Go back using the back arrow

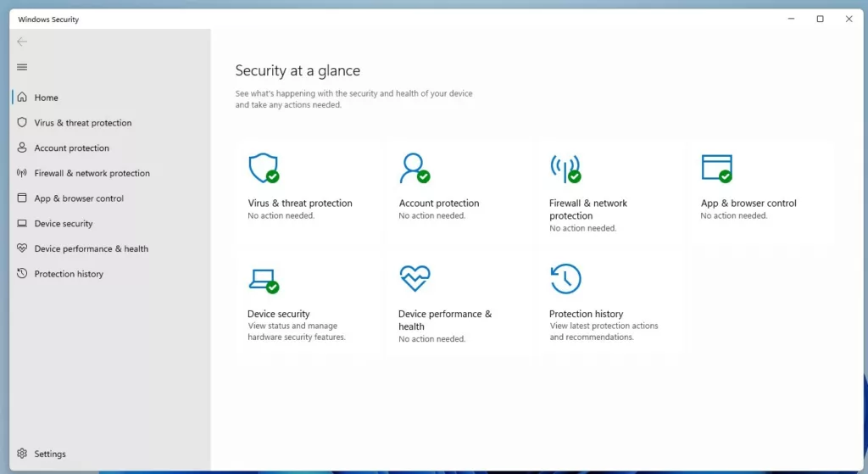(x=22, y=42)
